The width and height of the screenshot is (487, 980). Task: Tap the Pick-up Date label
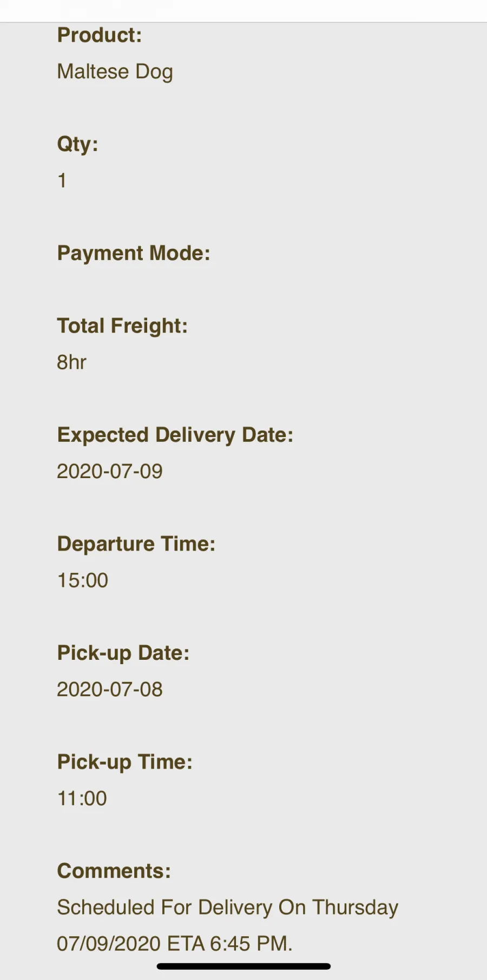(123, 653)
